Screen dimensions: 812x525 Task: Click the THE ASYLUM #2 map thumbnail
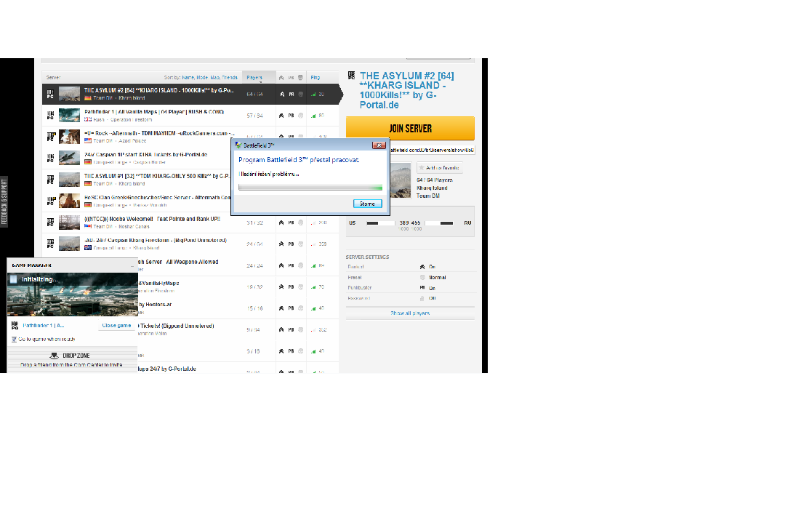[69, 95]
